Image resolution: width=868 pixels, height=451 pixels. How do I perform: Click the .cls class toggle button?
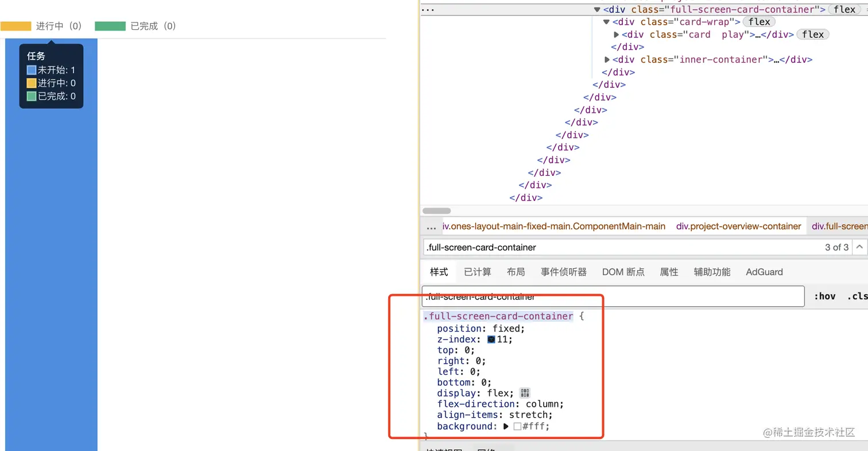coord(857,296)
